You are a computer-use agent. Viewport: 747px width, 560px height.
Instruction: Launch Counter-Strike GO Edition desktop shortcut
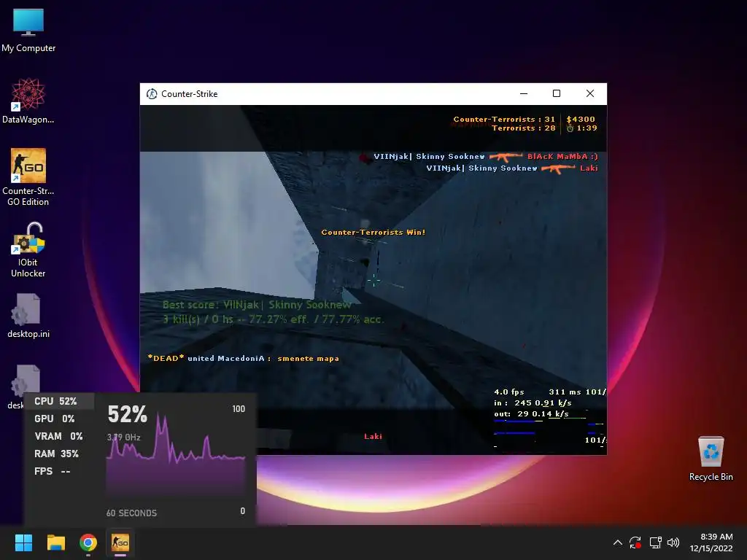pyautogui.click(x=28, y=176)
